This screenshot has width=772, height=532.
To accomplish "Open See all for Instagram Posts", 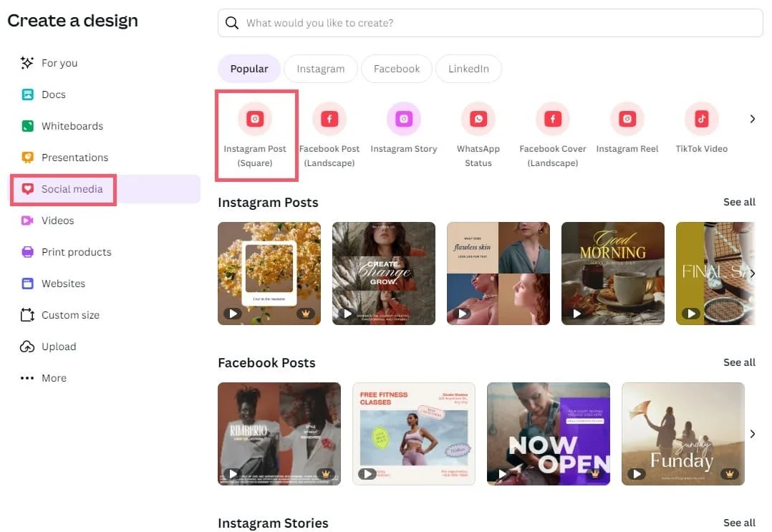I will coord(739,202).
